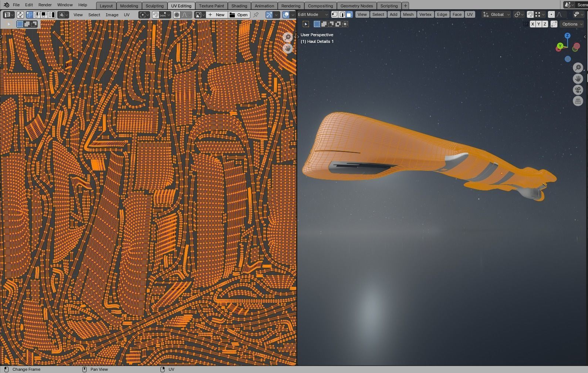588x373 pixels.
Task: Open the UV editor View menu
Action: coord(78,15)
